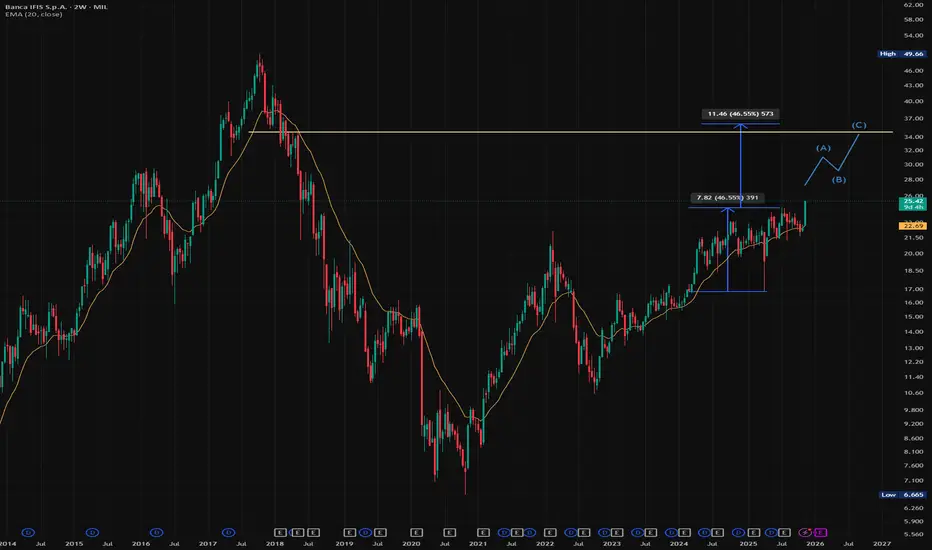The width and height of the screenshot is (932, 550).
Task: Select the (B) wave label
Action: pos(839,180)
